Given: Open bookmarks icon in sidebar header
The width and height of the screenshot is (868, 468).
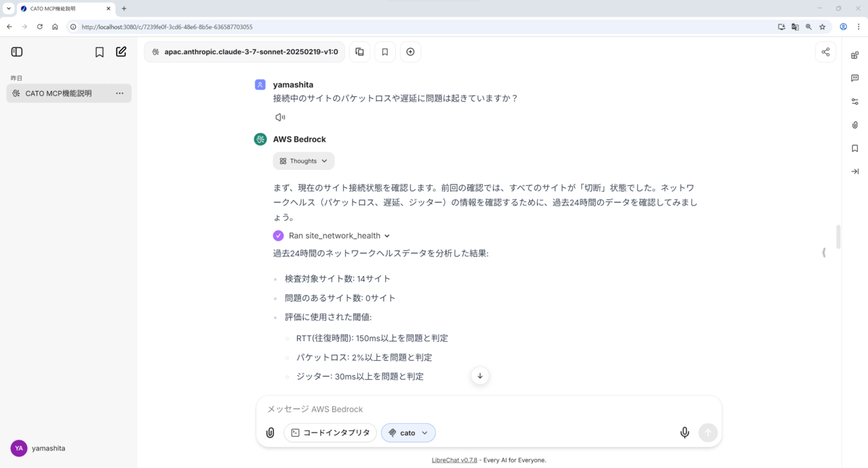Looking at the screenshot, I should [x=99, y=52].
